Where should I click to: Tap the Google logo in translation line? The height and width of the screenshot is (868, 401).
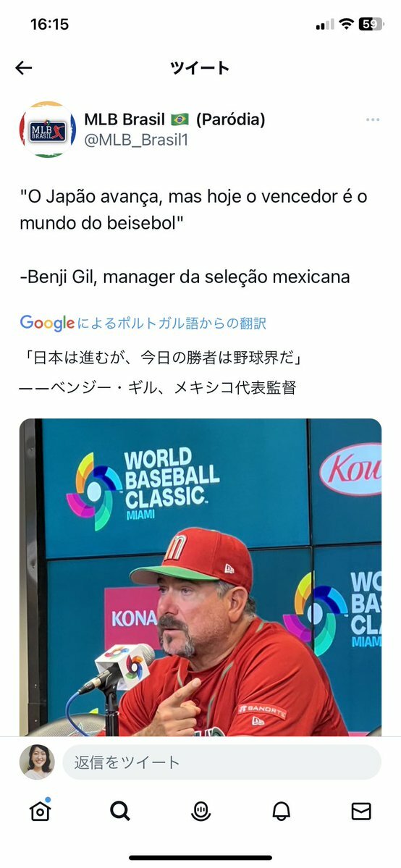click(x=47, y=323)
